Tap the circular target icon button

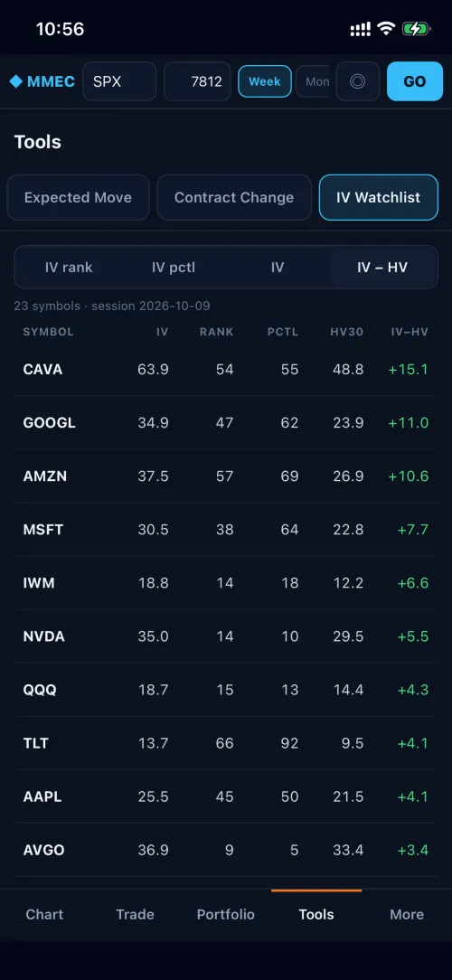[358, 81]
